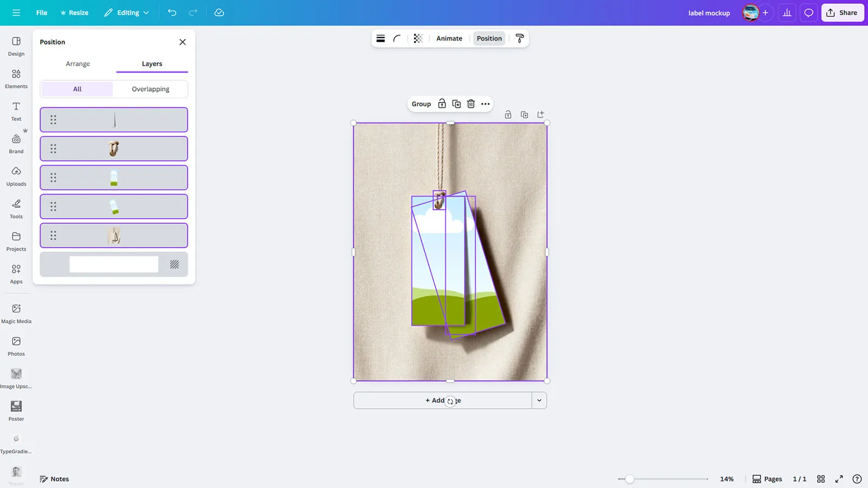Delete selection with the trash icon
Viewport: 868px width, 488px height.
(471, 104)
